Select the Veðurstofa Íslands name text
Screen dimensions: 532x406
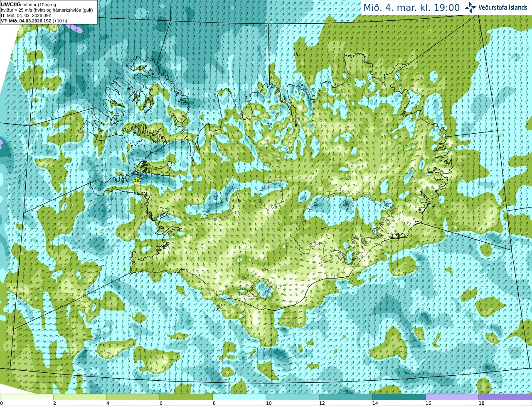point(503,7)
